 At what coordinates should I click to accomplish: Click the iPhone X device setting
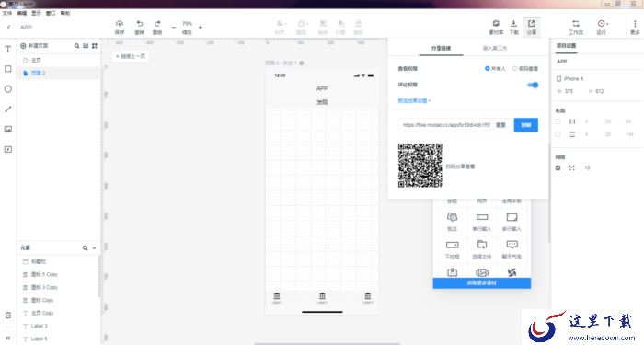click(x=570, y=78)
